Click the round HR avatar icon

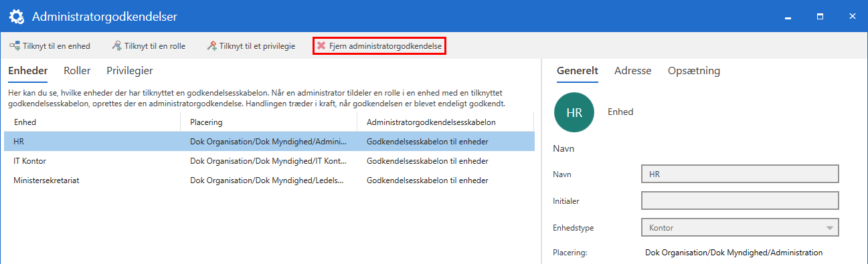click(x=574, y=112)
